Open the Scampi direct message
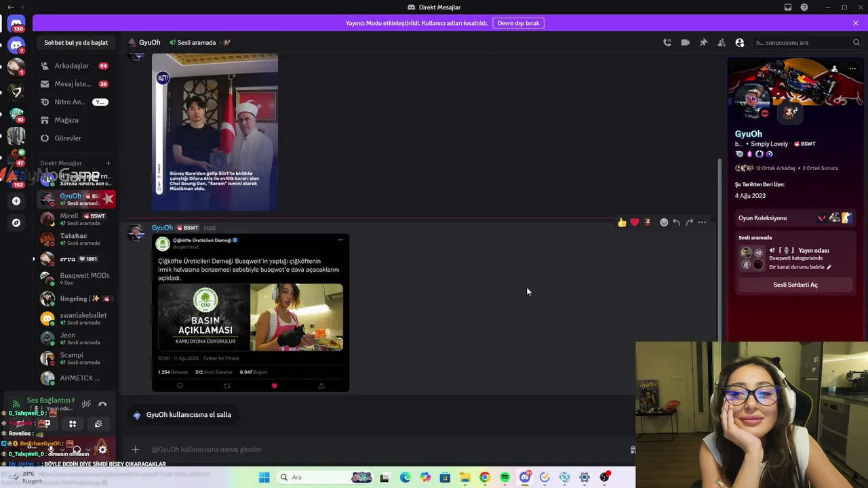 (76, 358)
